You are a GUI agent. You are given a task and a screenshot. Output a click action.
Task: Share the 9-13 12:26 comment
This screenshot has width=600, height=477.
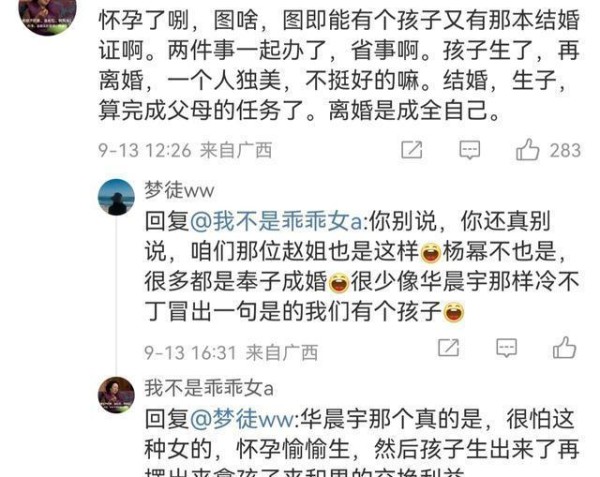412,150
